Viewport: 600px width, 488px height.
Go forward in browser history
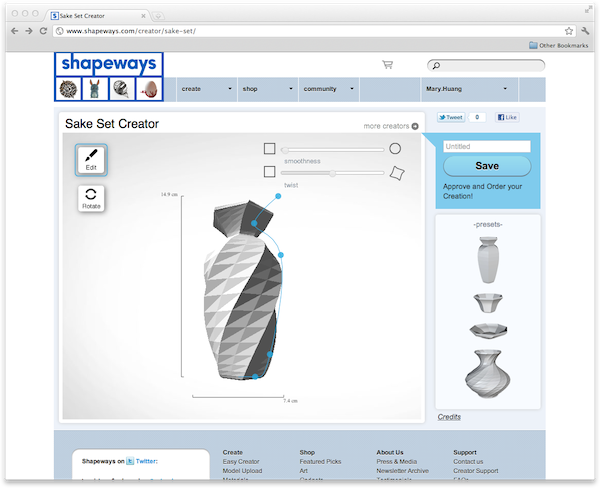29,31
